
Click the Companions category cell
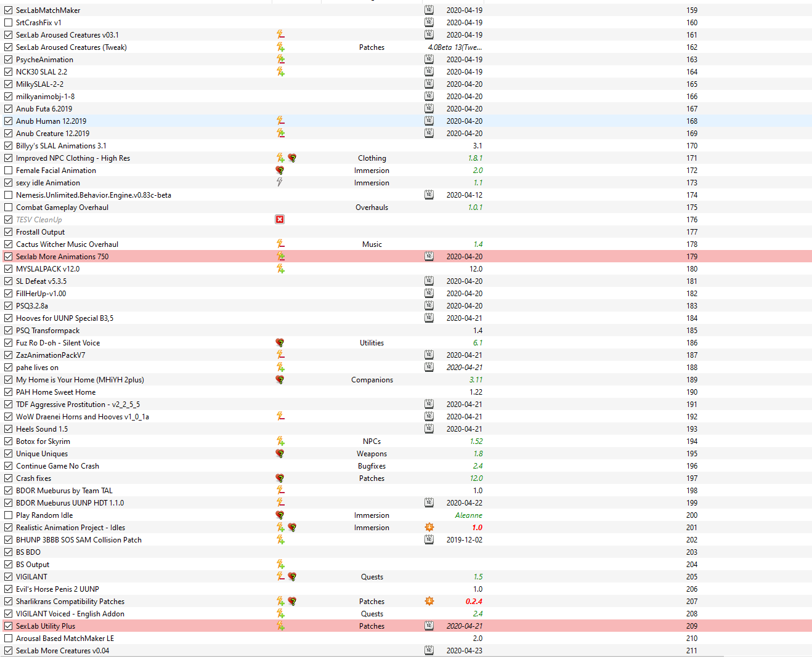[x=372, y=380]
